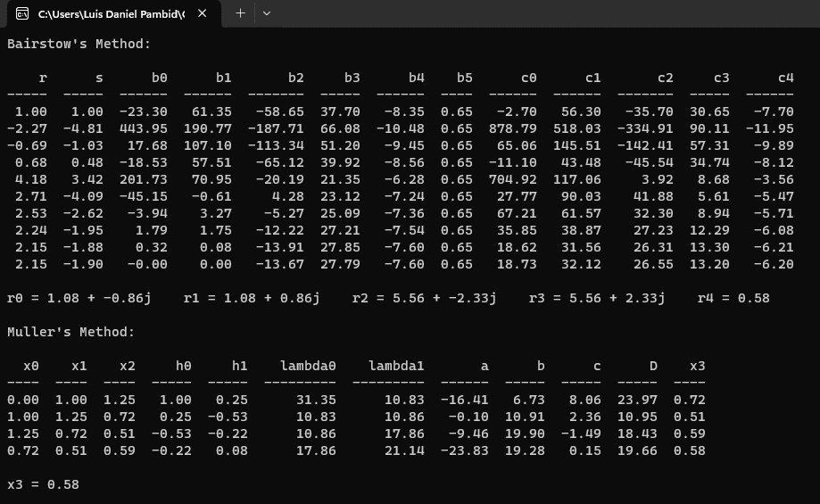Click the lambda0 column header
The image size is (820, 504).
pyautogui.click(x=308, y=366)
